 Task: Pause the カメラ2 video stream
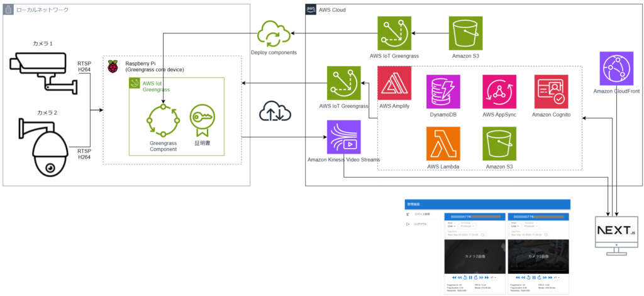(x=470, y=278)
